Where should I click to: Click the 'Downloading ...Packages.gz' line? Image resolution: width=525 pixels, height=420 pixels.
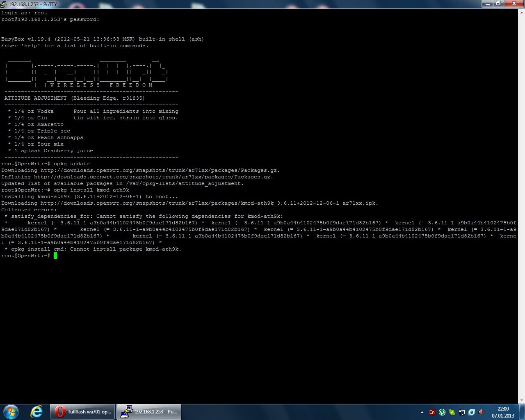(141, 170)
